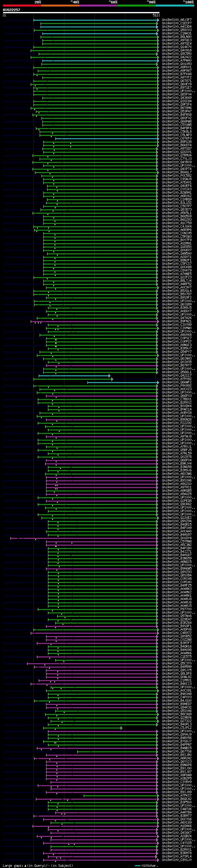The image size is (197, 868).
Task: Select UniRef100_A9THI1 label
Action: pos(177,487)
